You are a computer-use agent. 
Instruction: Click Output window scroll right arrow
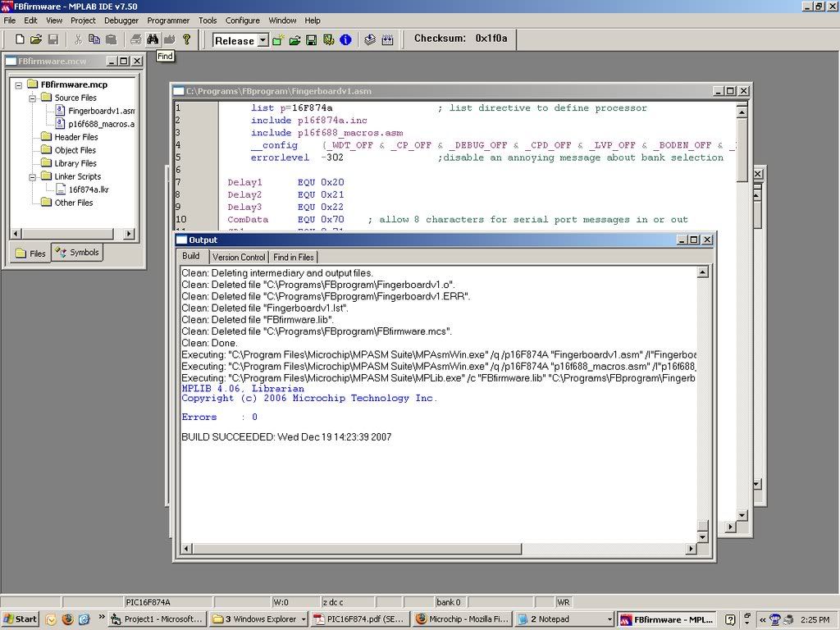tap(691, 549)
